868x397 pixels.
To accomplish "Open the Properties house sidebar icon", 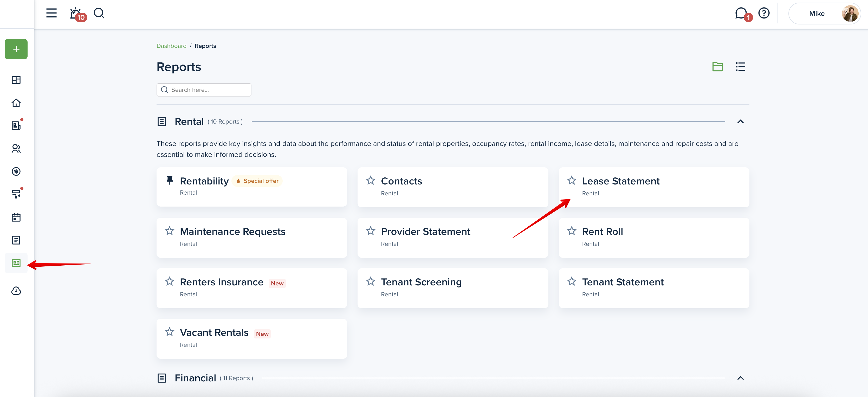I will pyautogui.click(x=16, y=103).
